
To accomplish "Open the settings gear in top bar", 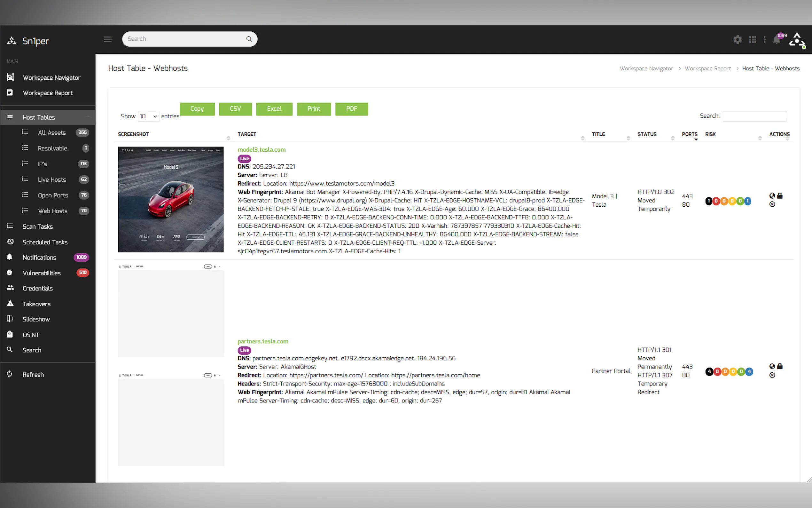I will pyautogui.click(x=737, y=40).
